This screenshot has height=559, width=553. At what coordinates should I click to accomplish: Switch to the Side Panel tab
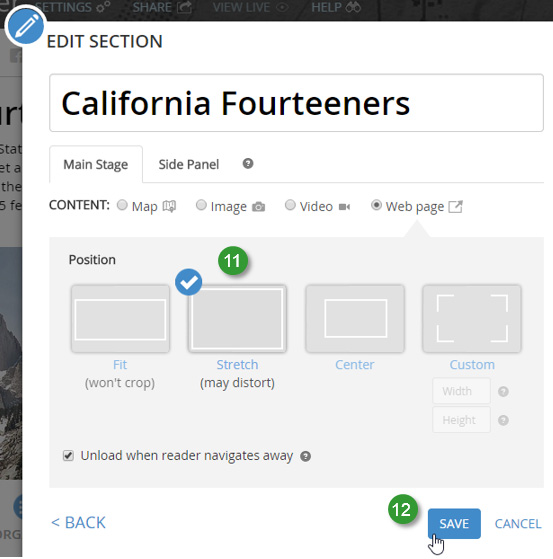tap(189, 164)
